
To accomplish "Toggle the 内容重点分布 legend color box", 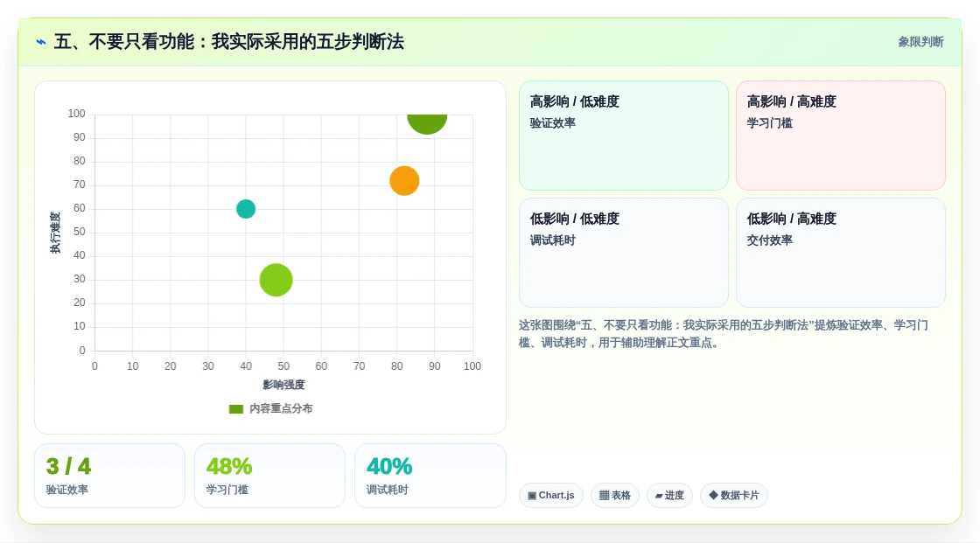I will pos(235,409).
